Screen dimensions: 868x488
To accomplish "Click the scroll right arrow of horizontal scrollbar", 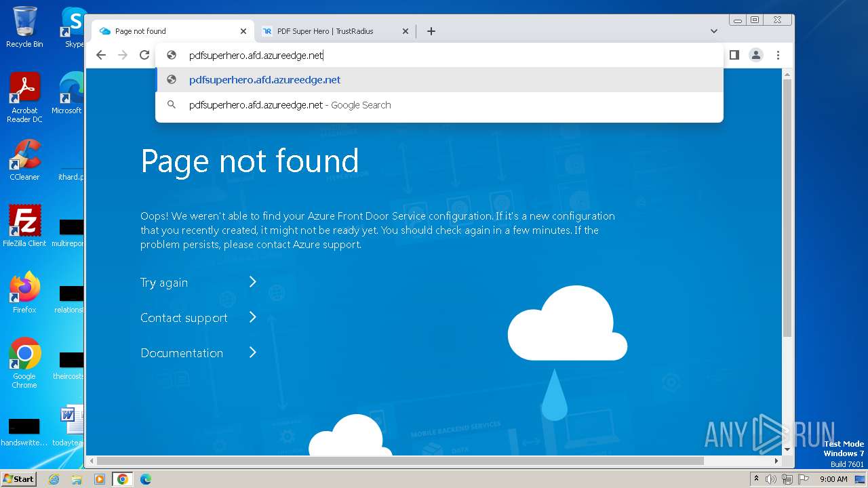I will click(777, 461).
